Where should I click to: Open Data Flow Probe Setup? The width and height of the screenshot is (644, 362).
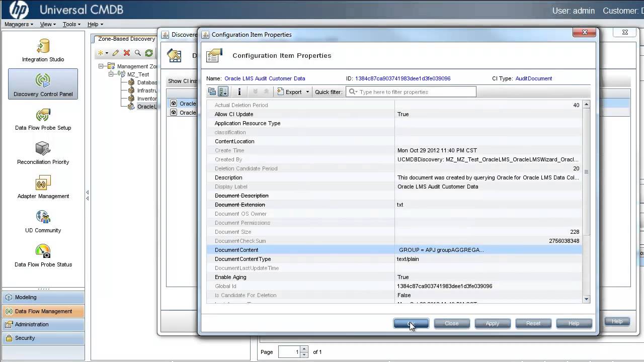pos(43,119)
